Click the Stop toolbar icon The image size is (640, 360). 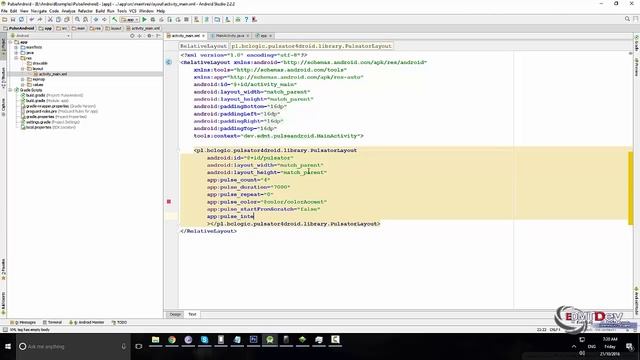pos(187,19)
